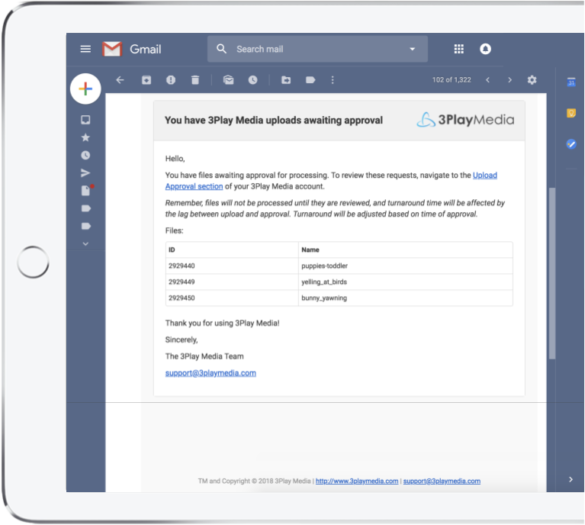Move email to a folder

point(286,80)
